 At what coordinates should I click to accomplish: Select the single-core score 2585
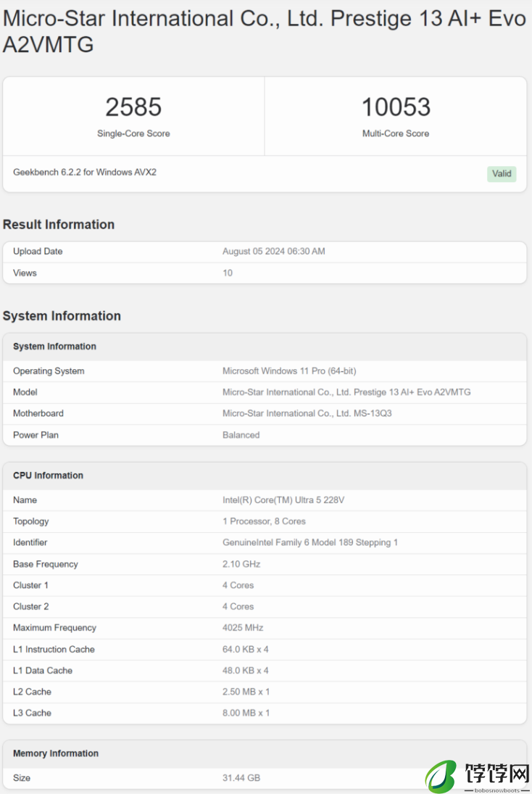point(133,107)
